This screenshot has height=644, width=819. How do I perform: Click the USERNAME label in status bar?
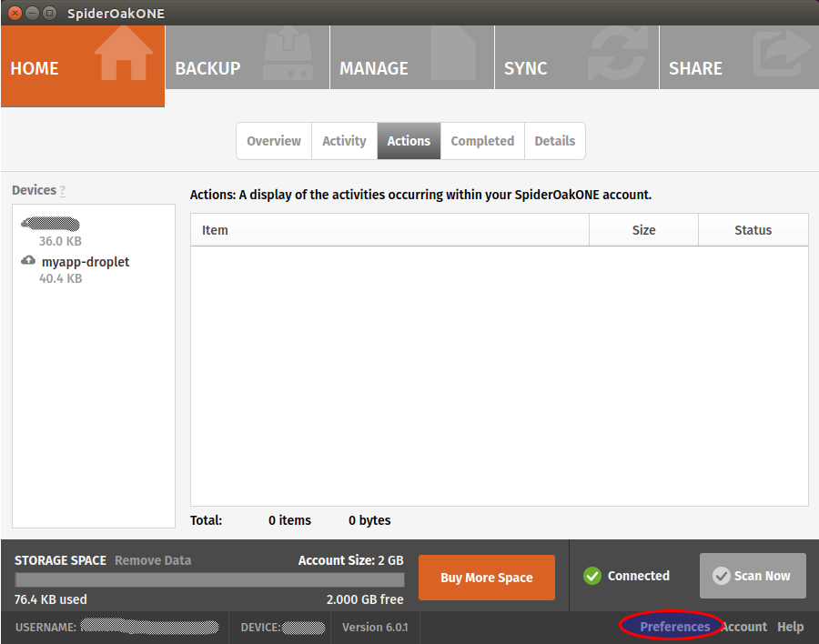point(46,628)
